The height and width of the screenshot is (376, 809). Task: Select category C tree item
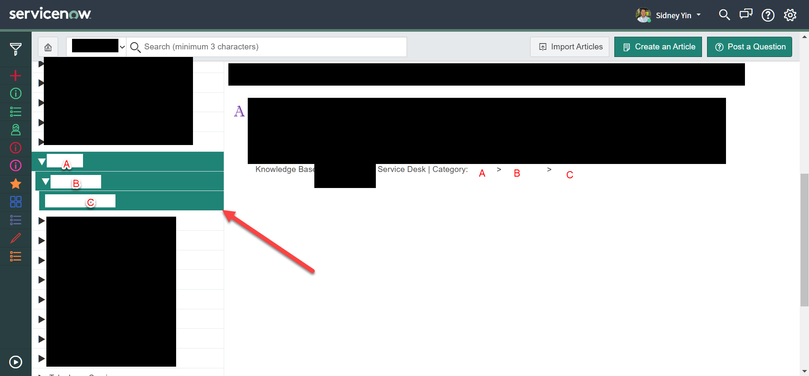[132, 201]
